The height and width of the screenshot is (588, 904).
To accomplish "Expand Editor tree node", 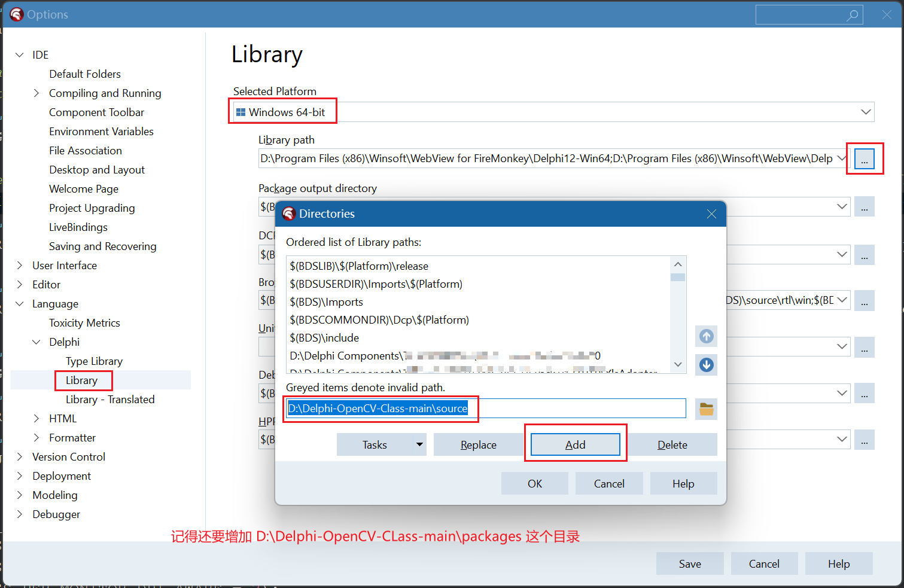I will click(x=20, y=285).
